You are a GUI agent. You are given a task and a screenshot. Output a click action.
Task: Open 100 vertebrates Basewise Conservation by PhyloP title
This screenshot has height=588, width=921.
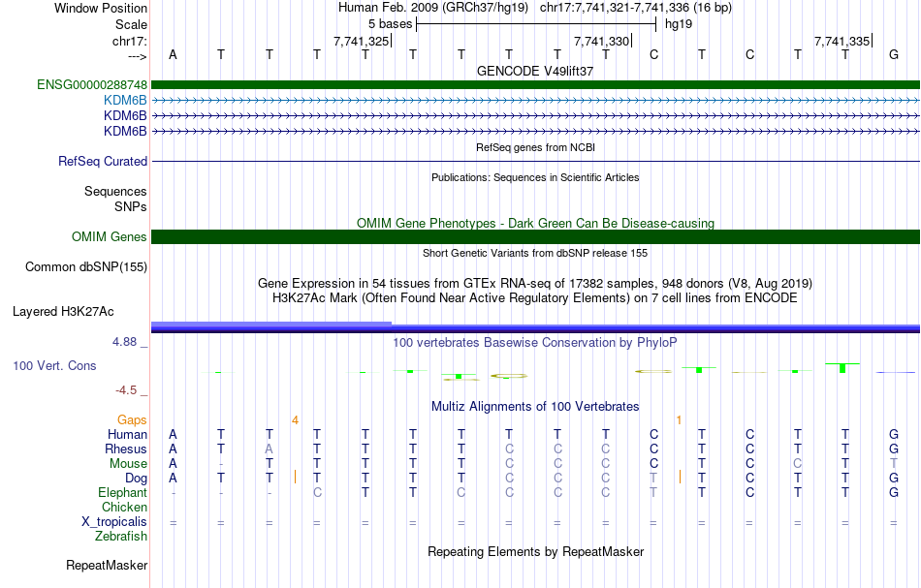(x=535, y=342)
